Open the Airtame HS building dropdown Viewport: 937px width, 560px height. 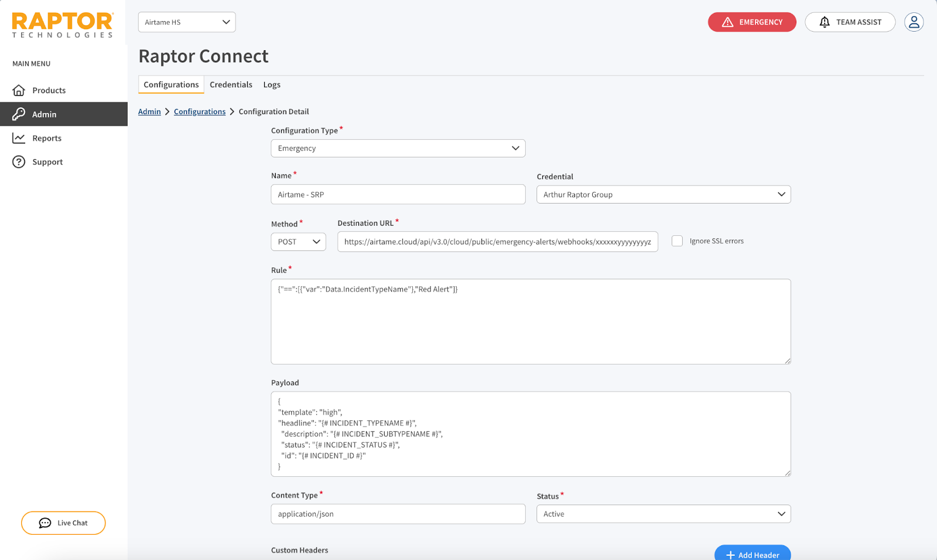click(187, 22)
